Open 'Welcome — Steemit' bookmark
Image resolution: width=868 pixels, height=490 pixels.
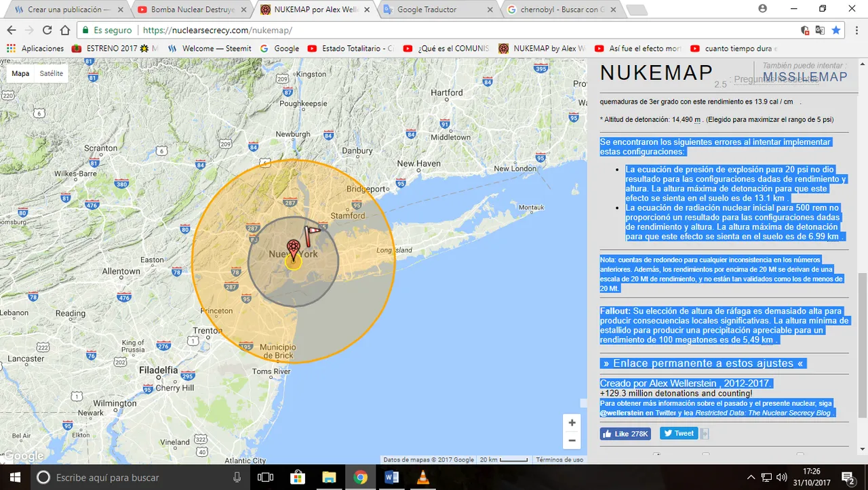pyautogui.click(x=210, y=48)
